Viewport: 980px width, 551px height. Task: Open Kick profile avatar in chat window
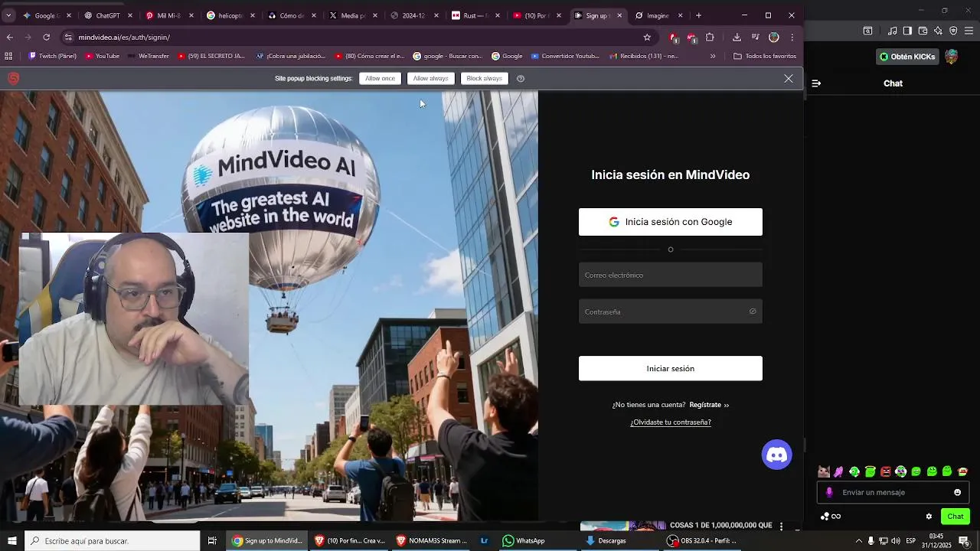(952, 57)
